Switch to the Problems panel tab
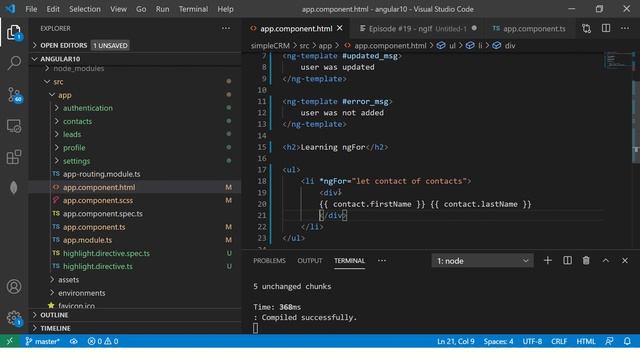 269,261
